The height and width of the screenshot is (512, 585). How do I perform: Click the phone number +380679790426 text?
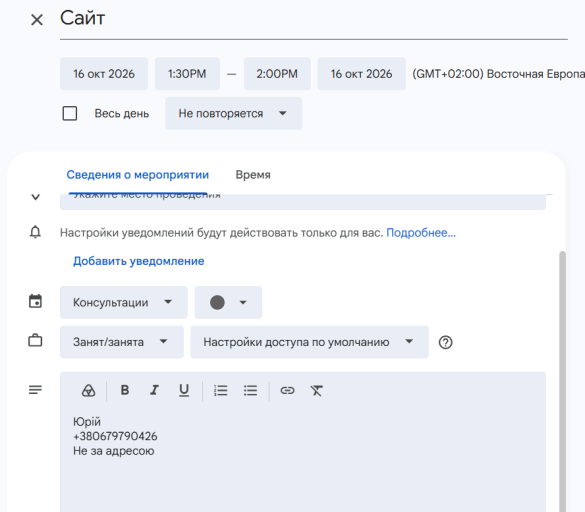click(x=115, y=436)
